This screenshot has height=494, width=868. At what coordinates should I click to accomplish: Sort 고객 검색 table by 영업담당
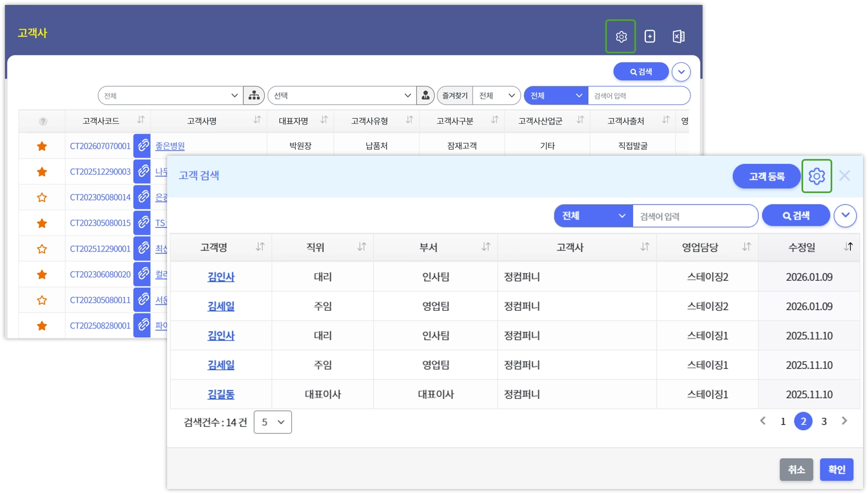747,247
